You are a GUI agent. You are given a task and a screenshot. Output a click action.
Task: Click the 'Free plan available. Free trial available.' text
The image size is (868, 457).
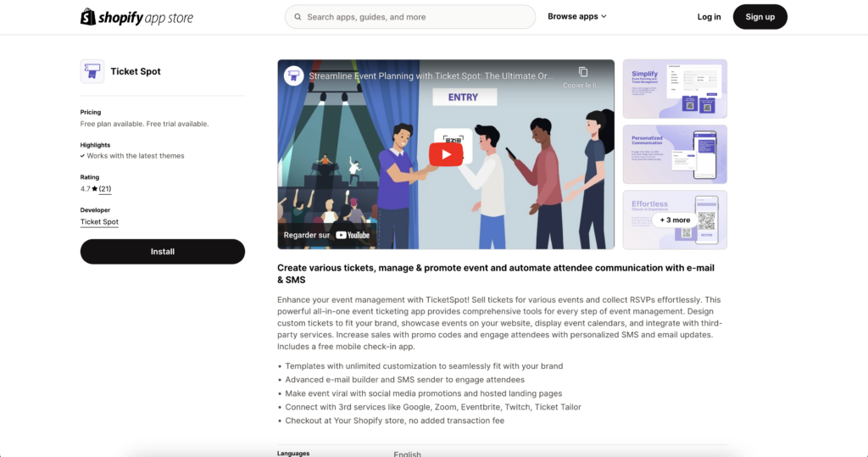pyautogui.click(x=144, y=124)
